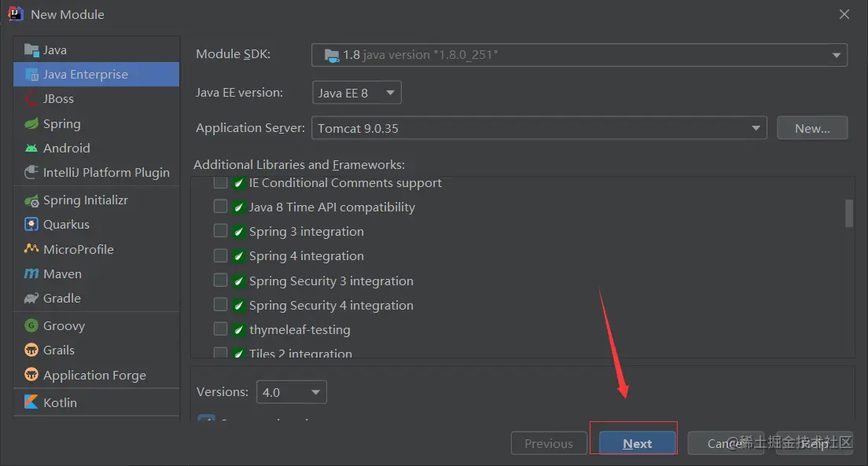Image resolution: width=868 pixels, height=466 pixels.
Task: Click the Module SDK: label
Action: coord(233,53)
